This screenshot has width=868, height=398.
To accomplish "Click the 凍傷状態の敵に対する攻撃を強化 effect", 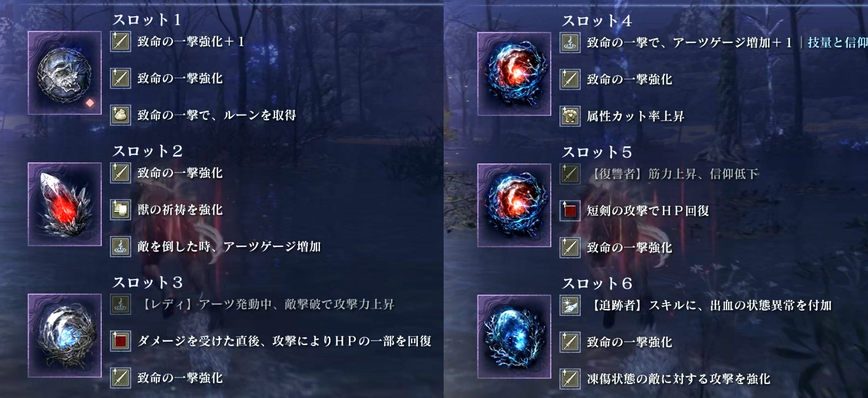I will coord(678,379).
